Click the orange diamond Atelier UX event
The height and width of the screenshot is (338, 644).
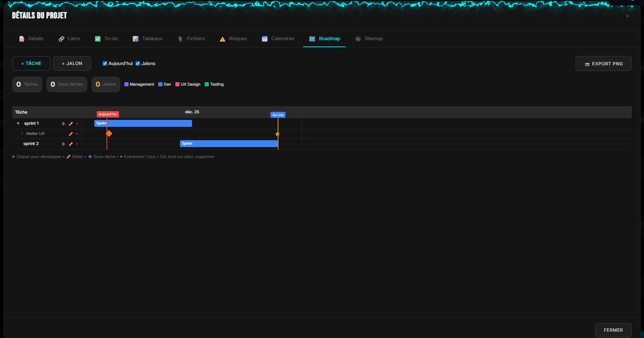[x=109, y=134]
